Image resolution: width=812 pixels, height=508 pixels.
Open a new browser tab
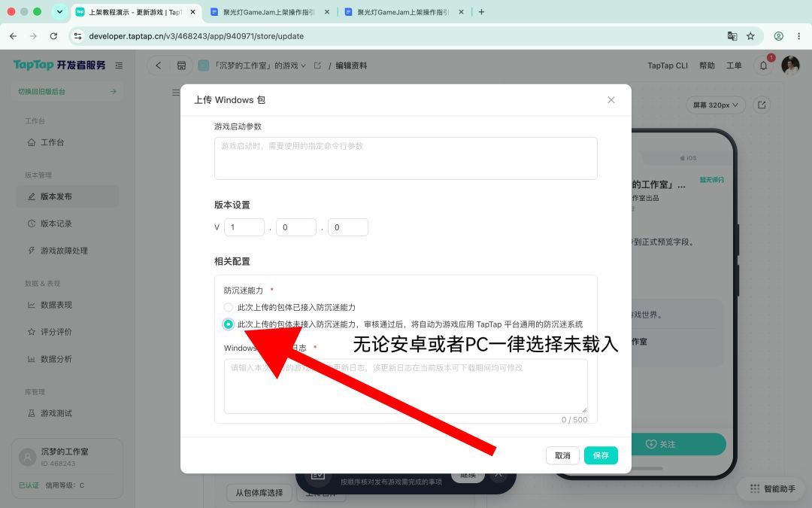pos(482,12)
